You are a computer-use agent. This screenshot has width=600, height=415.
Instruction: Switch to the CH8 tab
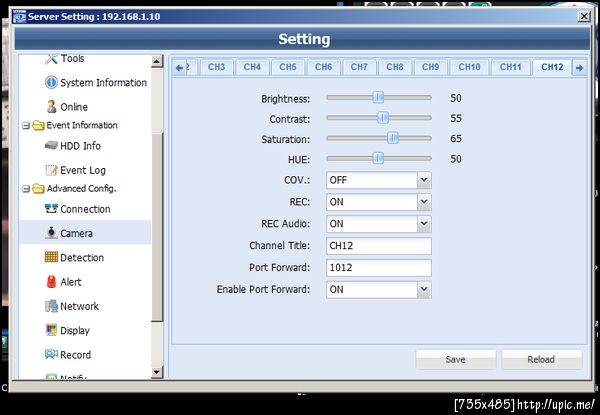click(x=395, y=67)
